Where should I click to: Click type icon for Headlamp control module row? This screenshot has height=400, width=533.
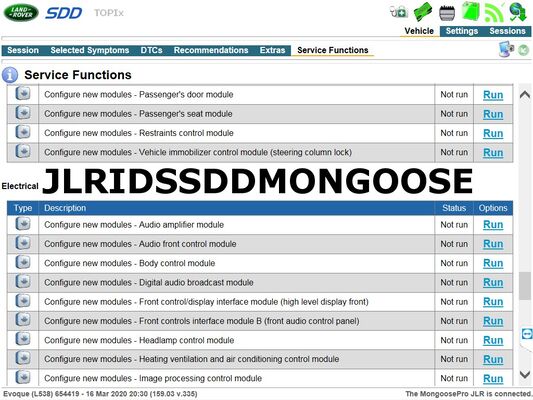pyautogui.click(x=23, y=339)
